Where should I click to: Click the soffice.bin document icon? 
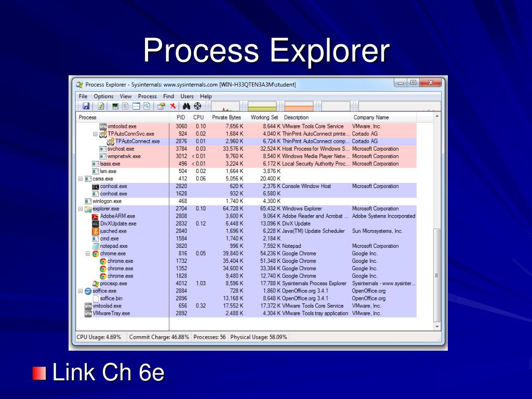(x=96, y=299)
